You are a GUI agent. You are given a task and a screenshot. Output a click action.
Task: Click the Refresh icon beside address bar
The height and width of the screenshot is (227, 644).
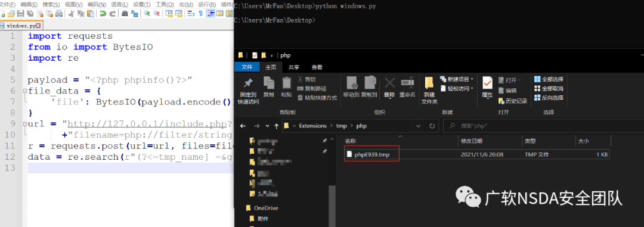tap(432, 126)
